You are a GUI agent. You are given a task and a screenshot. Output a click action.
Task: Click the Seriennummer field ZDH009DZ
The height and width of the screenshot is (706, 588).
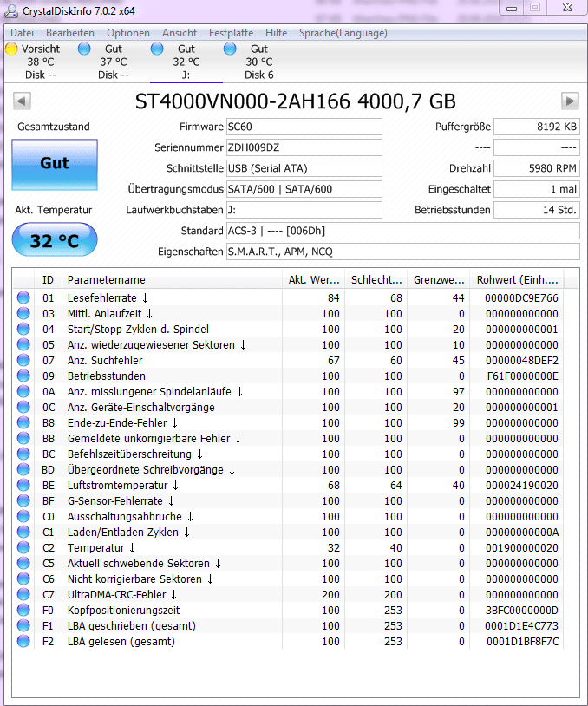tap(304, 147)
